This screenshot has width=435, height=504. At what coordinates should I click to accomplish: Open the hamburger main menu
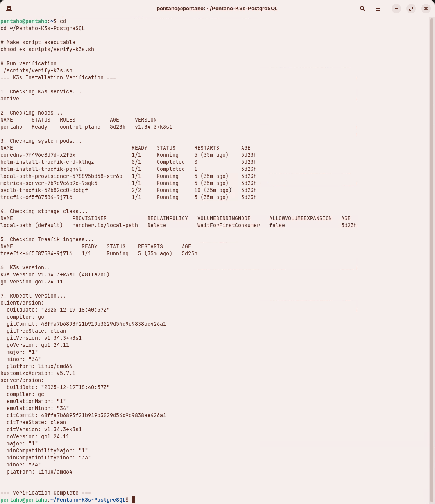click(x=378, y=9)
